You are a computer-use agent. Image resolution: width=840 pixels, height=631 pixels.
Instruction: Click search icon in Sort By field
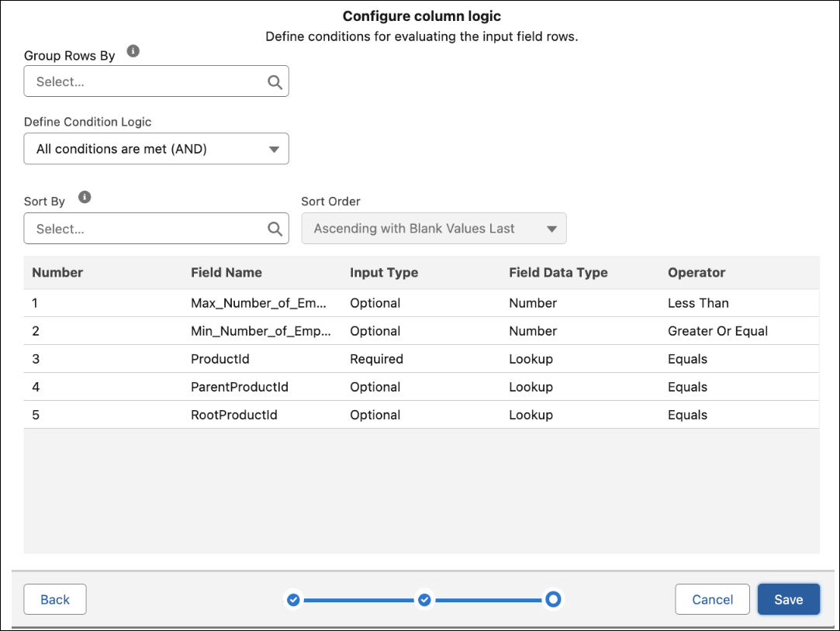tap(275, 229)
